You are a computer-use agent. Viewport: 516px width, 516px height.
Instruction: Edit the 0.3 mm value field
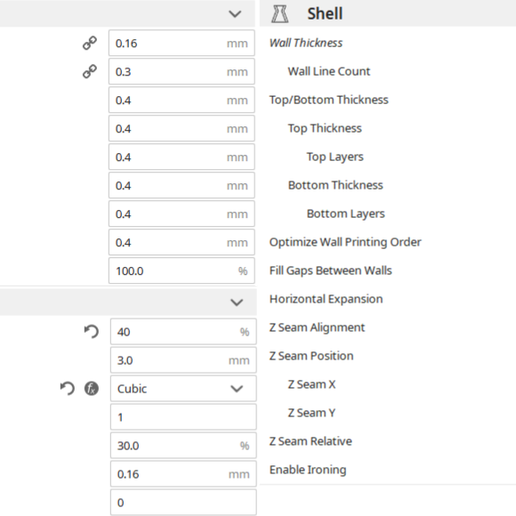coord(182,71)
